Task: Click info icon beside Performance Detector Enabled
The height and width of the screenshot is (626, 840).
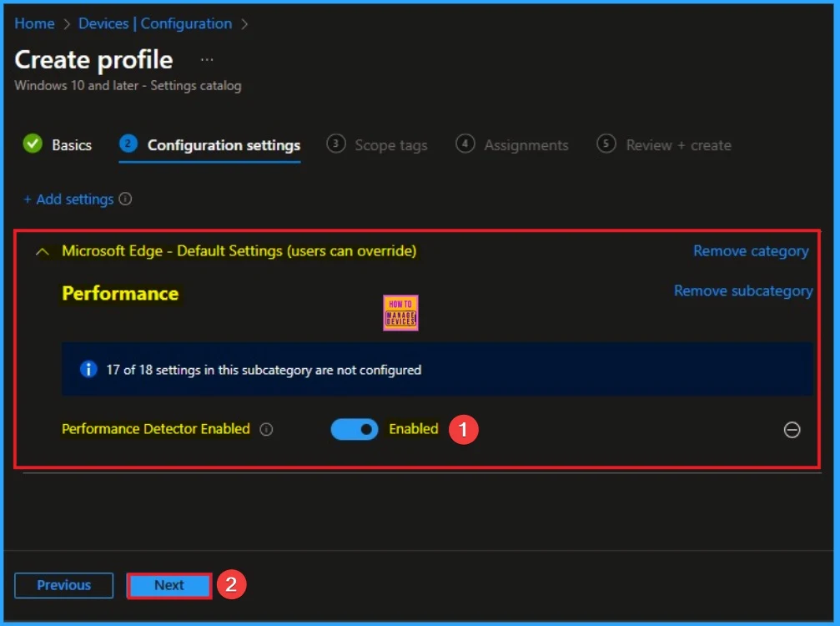Action: (266, 429)
